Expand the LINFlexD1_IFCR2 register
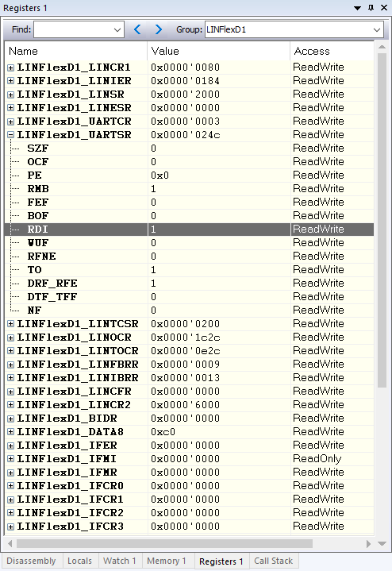Viewport: 392px width, 571px height. 11,513
